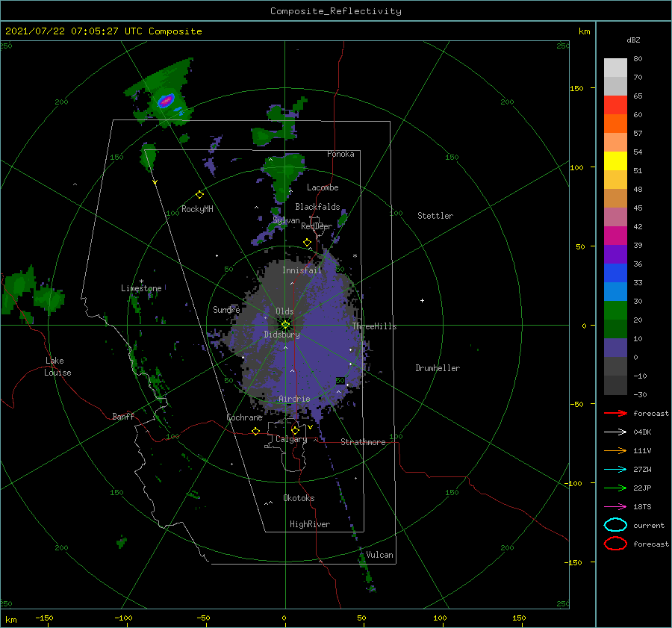Screen dimensions: 672x628
Task: Pick the dark orange 57-60 dBZ swatch
Action: tap(615, 124)
